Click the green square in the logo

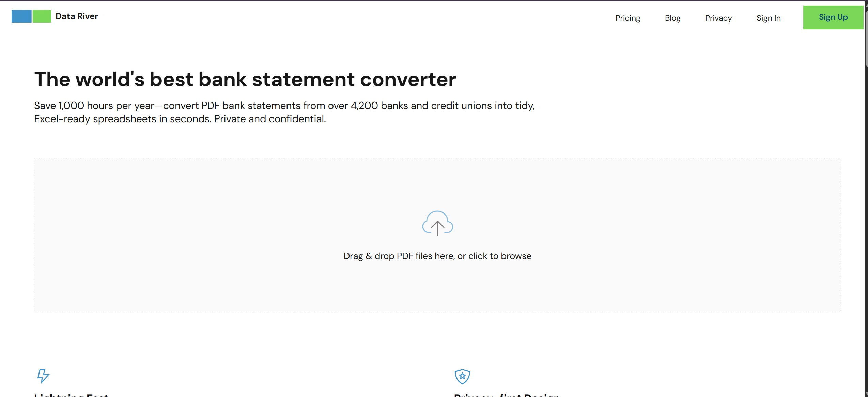42,16
